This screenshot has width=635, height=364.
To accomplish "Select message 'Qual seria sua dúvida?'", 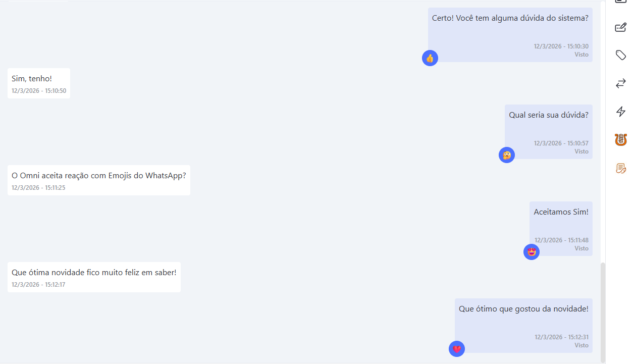I will [549, 132].
